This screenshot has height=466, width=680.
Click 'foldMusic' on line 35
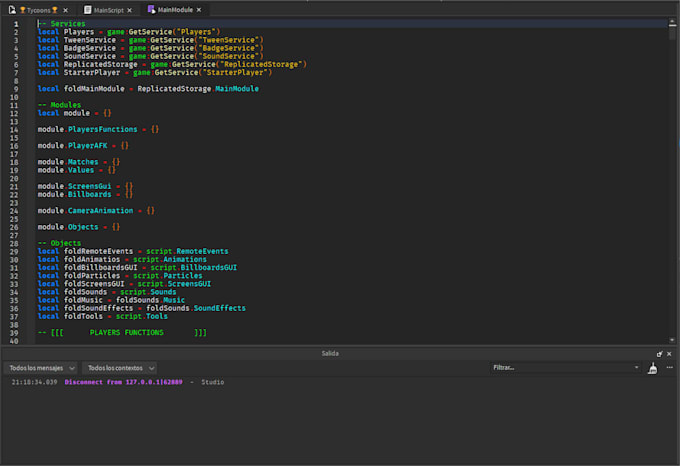coord(83,300)
